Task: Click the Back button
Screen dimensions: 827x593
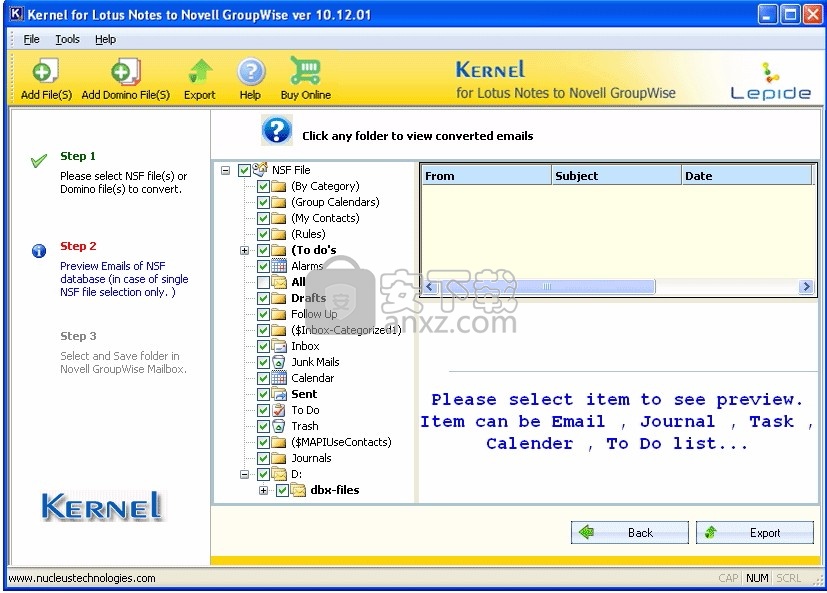Action: pyautogui.click(x=629, y=532)
